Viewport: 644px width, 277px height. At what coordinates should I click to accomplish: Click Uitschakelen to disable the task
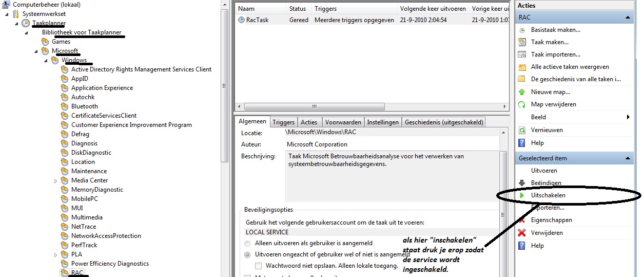coord(548,195)
